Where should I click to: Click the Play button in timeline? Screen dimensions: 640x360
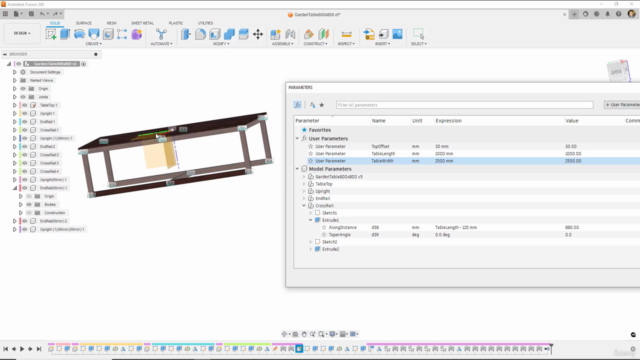[22, 349]
